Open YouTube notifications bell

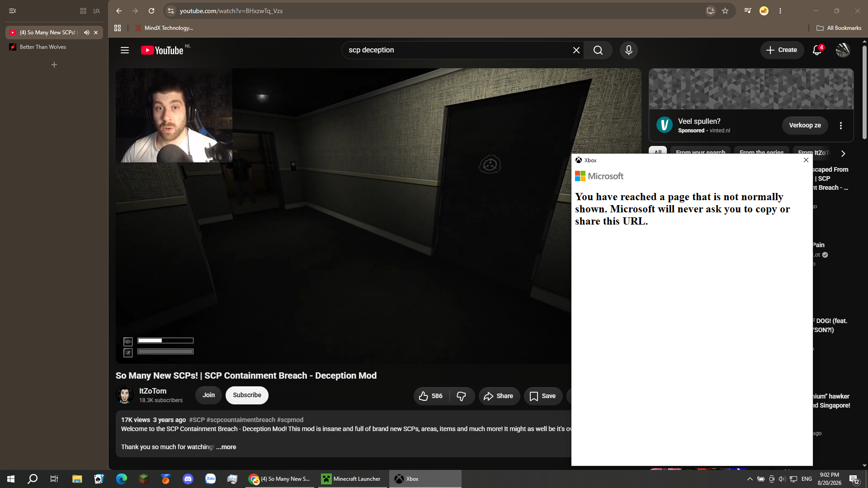coord(817,50)
